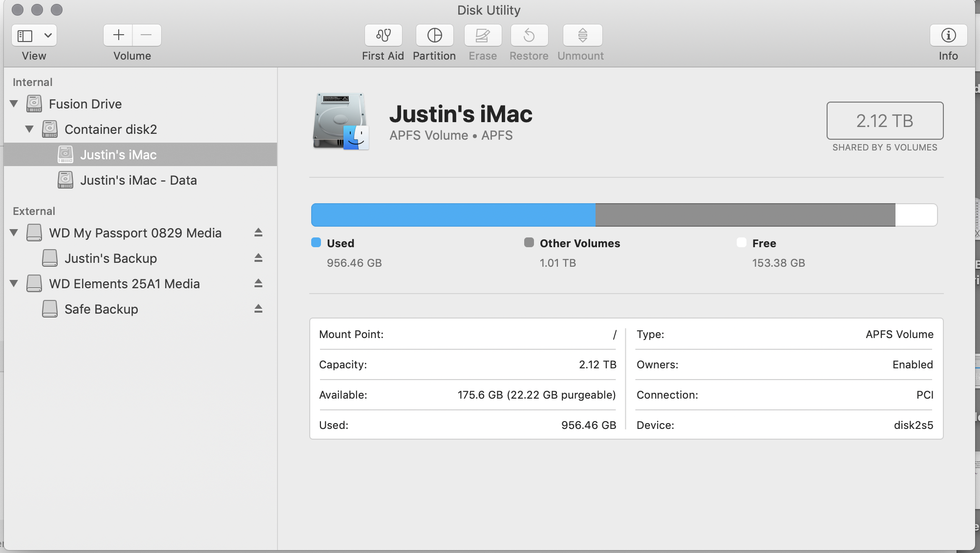Add a new APFS volume with plus button
The image size is (980, 553).
117,35
